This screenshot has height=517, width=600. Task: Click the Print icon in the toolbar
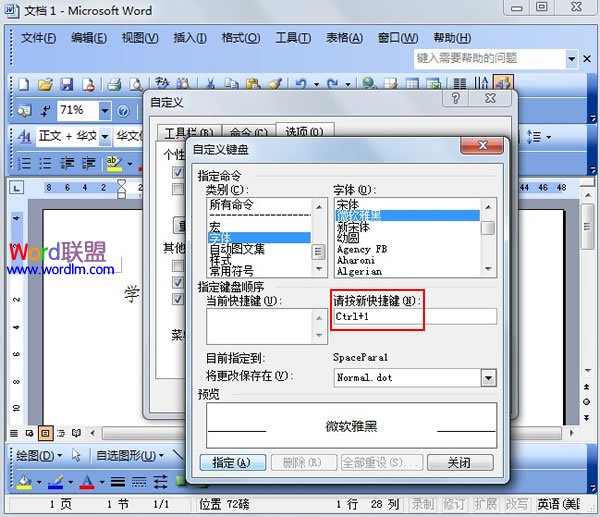114,84
